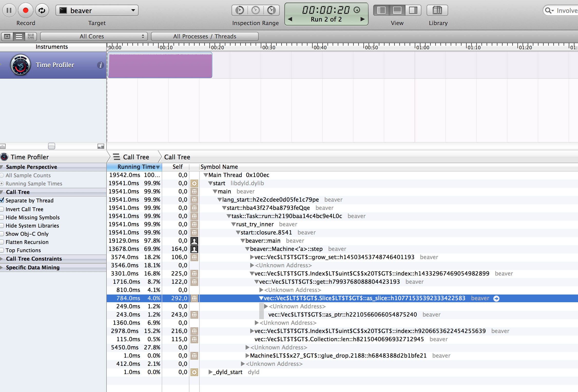This screenshot has height=392, width=578.
Task: Set inspection range end marker
Action: pos(272,10)
